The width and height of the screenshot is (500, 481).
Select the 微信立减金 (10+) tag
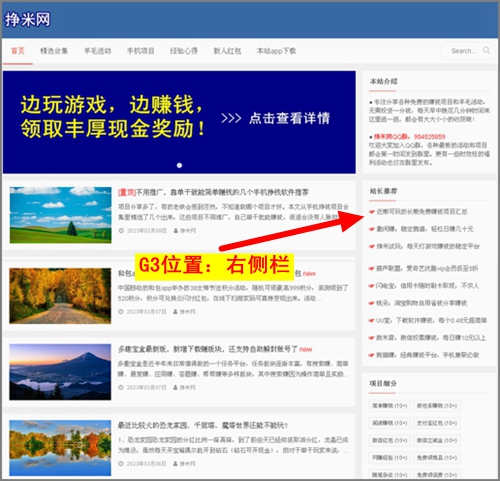pyautogui.click(x=437, y=440)
